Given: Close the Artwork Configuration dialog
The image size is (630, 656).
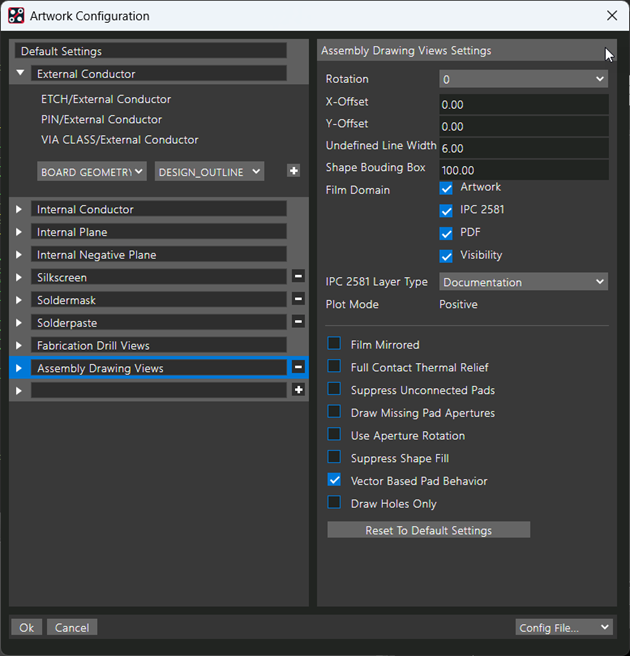Looking at the screenshot, I should coord(612,16).
